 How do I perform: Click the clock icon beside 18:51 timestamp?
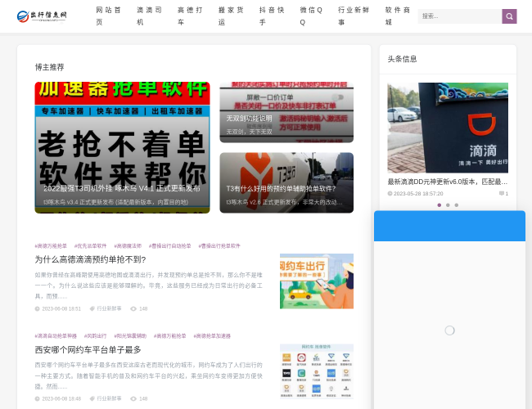tap(37, 308)
